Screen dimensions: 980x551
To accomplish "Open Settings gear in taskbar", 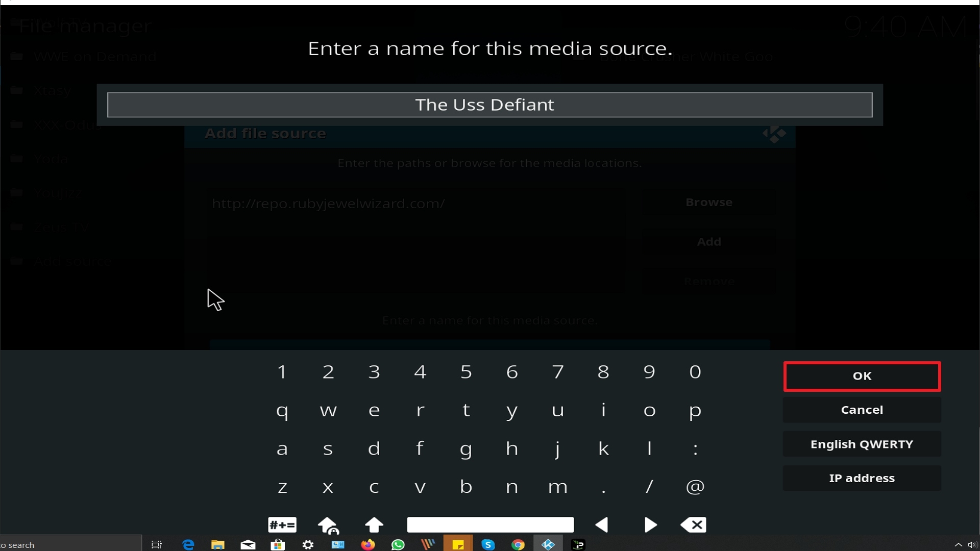I will 308,544.
